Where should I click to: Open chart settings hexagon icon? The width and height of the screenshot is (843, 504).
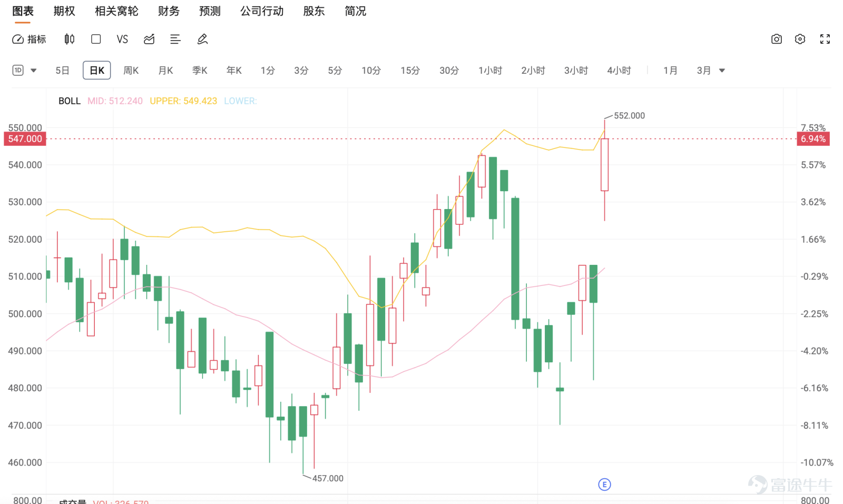[x=800, y=39]
